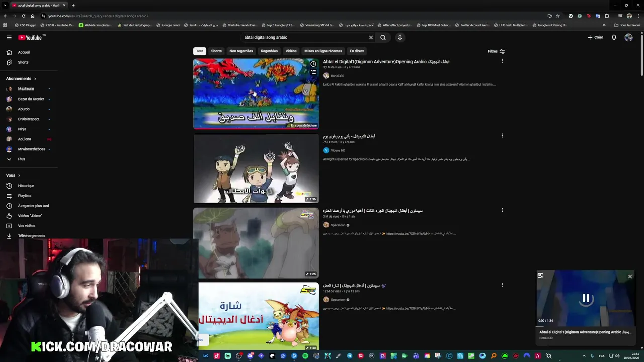Image resolution: width=644 pixels, height=362 pixels.
Task: Select the Tout filter chip
Action: [x=200, y=51]
